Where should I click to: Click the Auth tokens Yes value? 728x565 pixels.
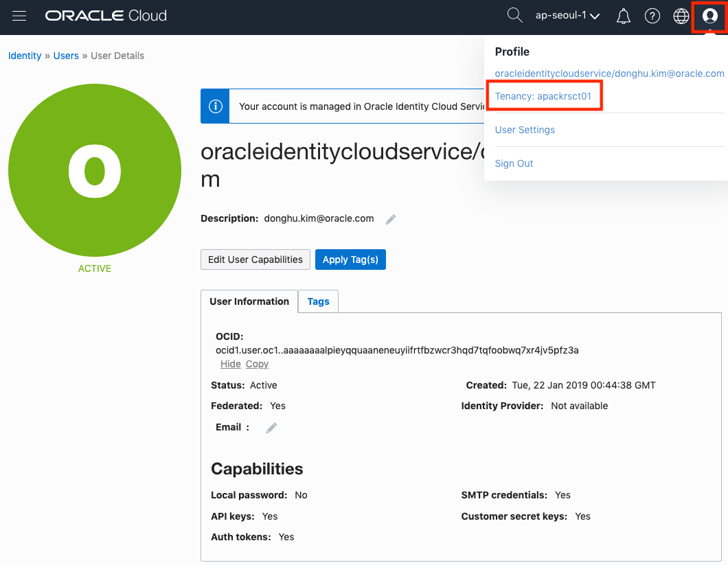[286, 537]
